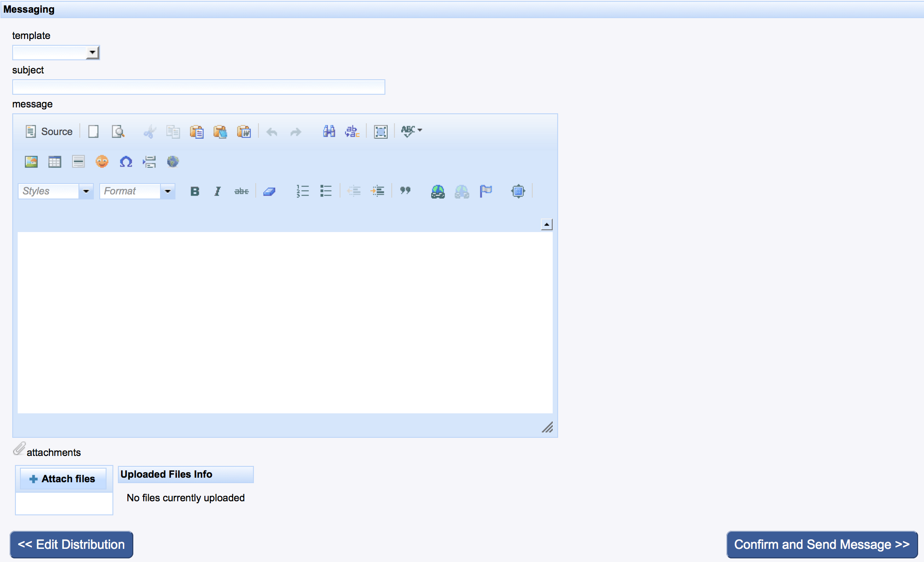Go back with Edit Distribution button
The width and height of the screenshot is (924, 562).
[x=72, y=544]
